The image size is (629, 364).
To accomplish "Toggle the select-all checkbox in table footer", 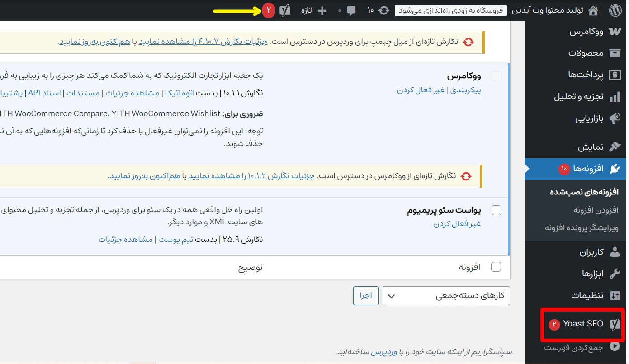I will click(x=496, y=267).
